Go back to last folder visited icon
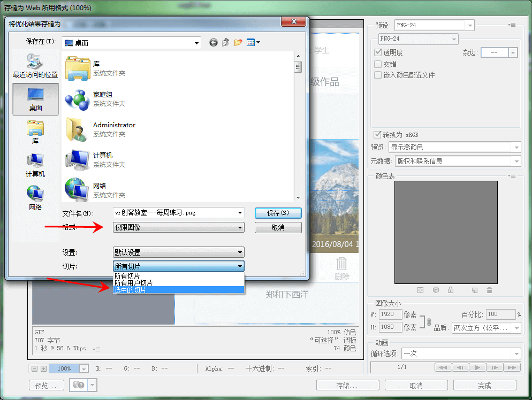The image size is (532, 400). [213, 42]
